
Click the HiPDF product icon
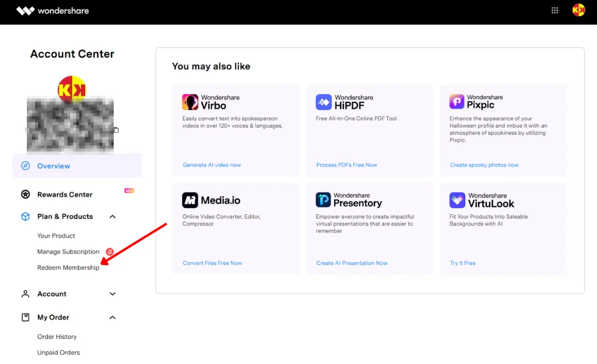tap(324, 102)
